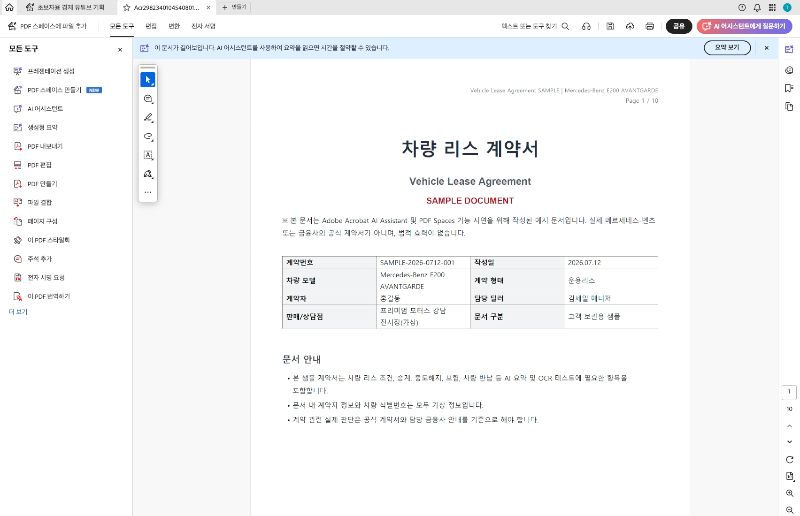This screenshot has width=800, height=516.
Task: Select the arrow selection tool
Action: tap(148, 80)
